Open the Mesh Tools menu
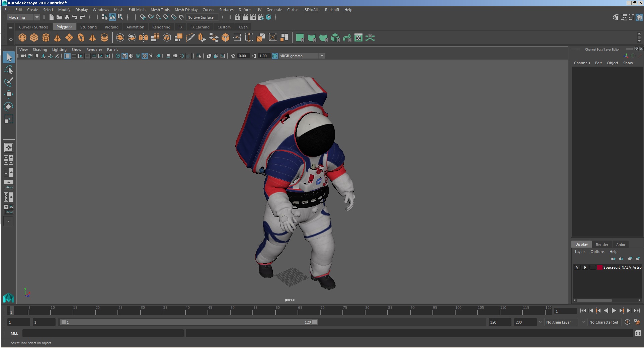Viewport: 644px width, 348px height. pyautogui.click(x=160, y=10)
